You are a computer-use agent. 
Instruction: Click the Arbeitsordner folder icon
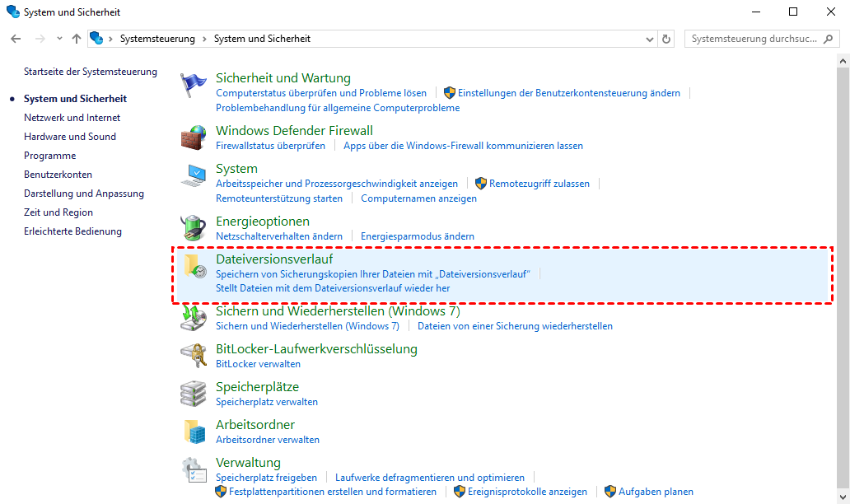click(x=194, y=431)
